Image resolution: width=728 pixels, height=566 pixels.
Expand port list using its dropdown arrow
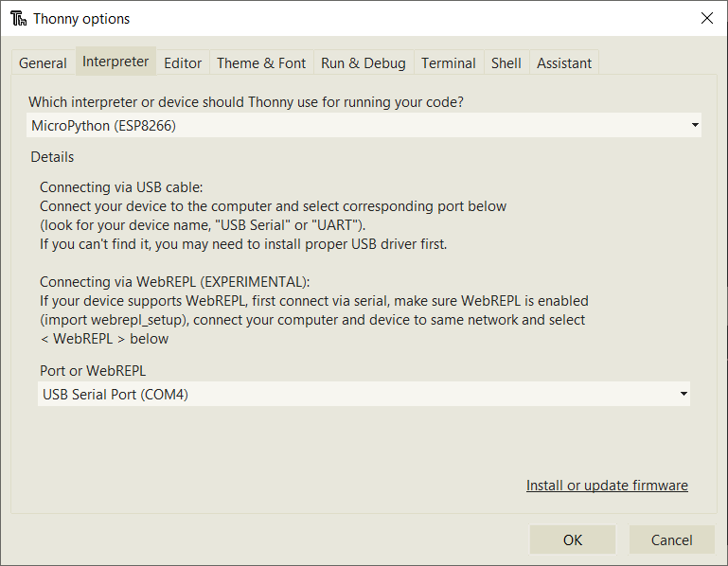684,395
